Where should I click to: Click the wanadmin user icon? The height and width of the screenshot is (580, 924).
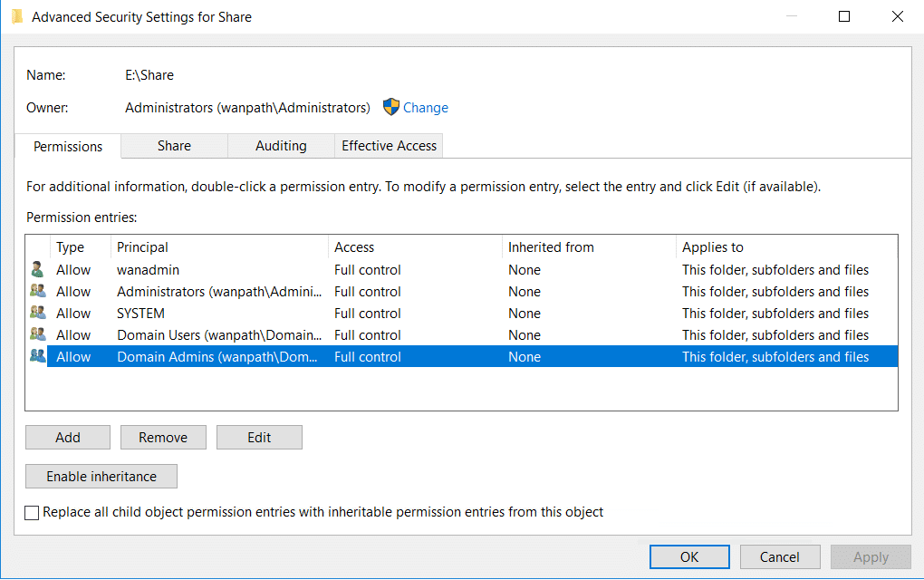point(38,270)
